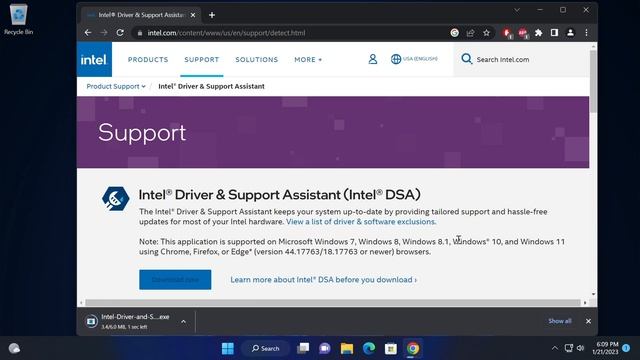Open network settings in system tray
The width and height of the screenshot is (640, 360).
pyautogui.click(x=568, y=348)
